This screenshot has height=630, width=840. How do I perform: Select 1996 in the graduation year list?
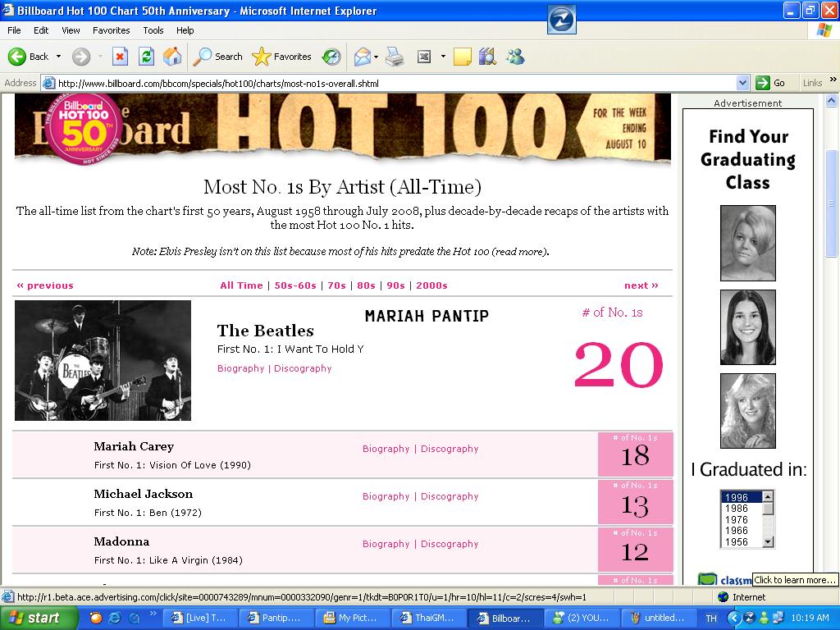pos(742,497)
